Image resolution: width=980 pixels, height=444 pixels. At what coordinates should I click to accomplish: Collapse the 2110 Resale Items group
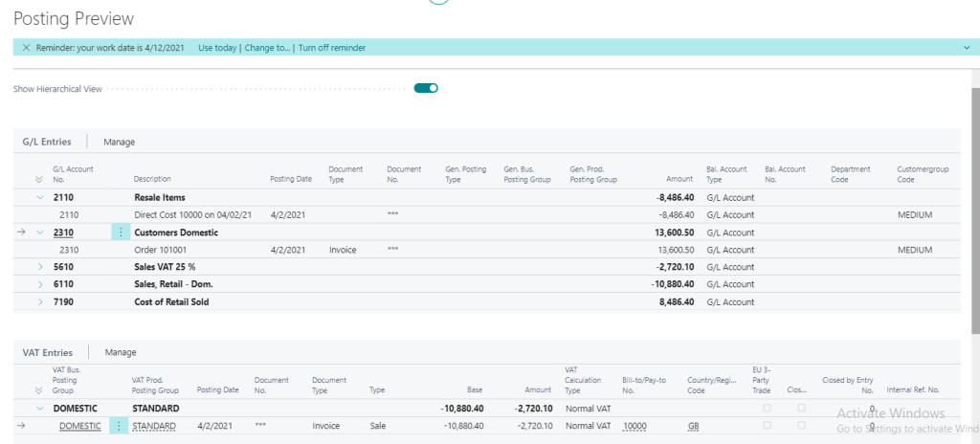pyautogui.click(x=40, y=197)
